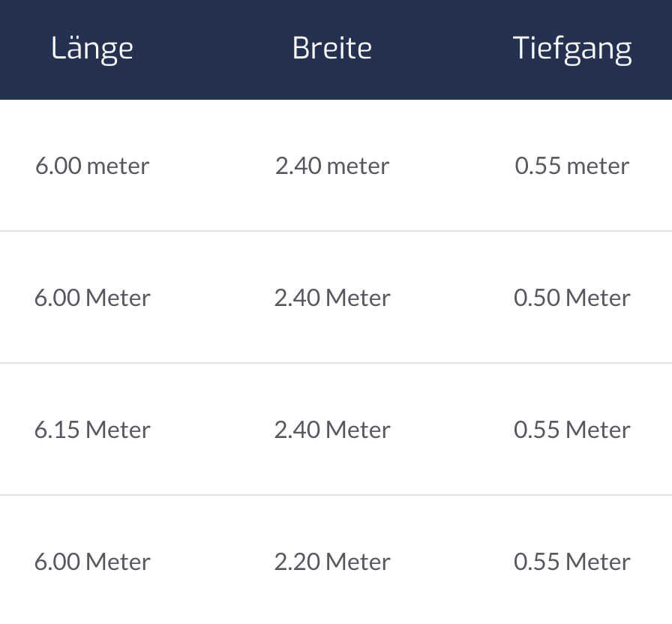
Task: Click the lowercase "2.40 meter" width cell
Action: (x=332, y=166)
